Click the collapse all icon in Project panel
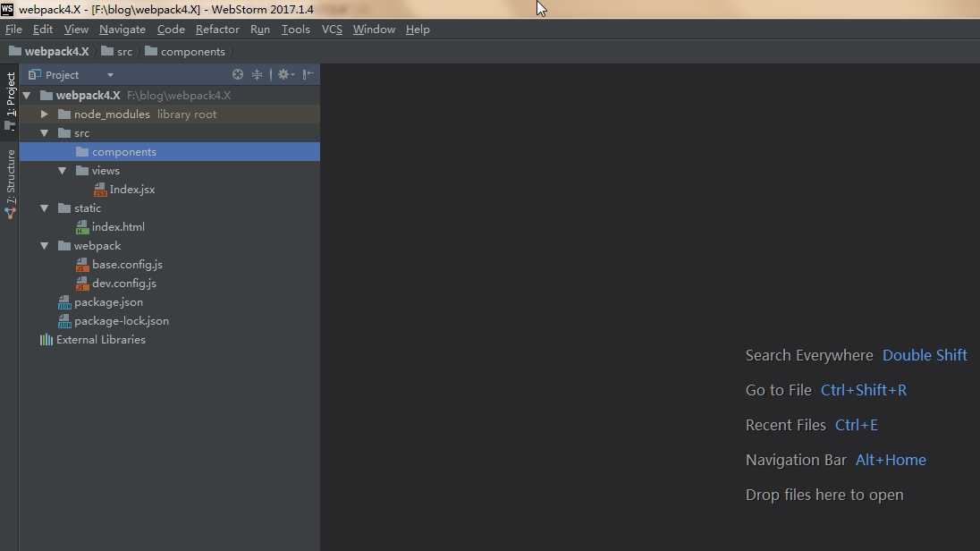Screen dimensions: 980x551 (x=257, y=74)
